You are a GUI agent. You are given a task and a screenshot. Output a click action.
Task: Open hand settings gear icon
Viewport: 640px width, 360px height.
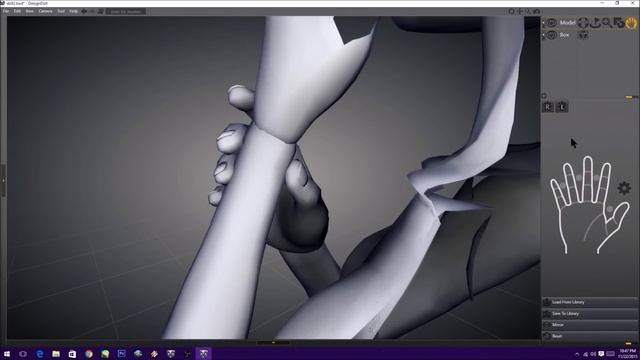tap(624, 188)
